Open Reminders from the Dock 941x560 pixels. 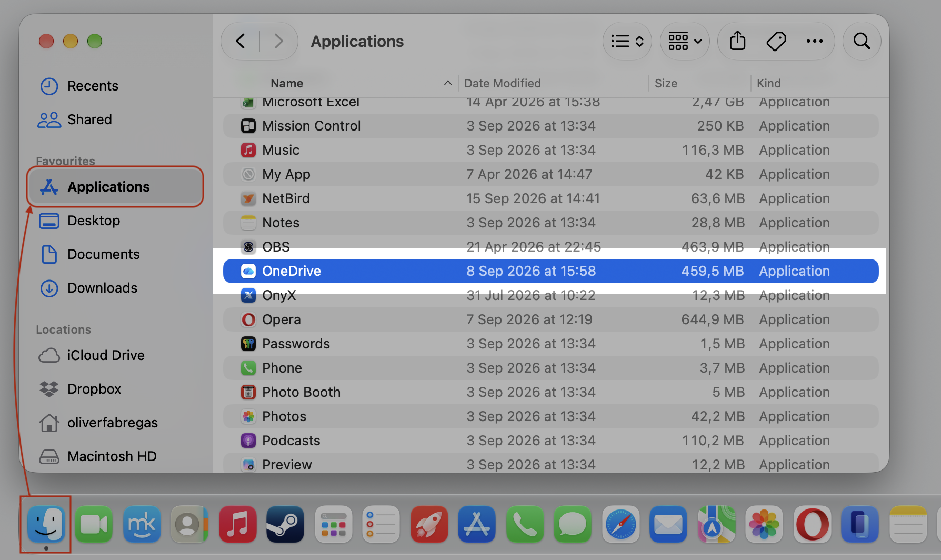[381, 524]
